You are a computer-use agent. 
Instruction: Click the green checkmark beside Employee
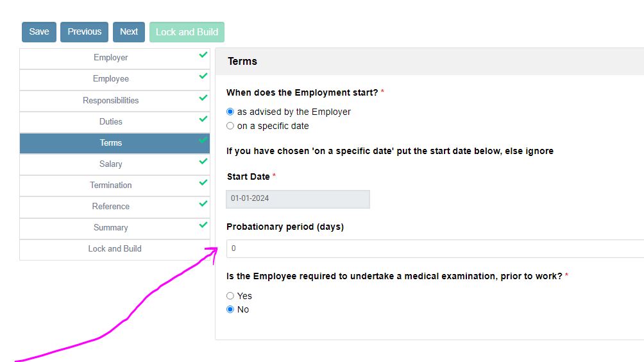pos(203,76)
